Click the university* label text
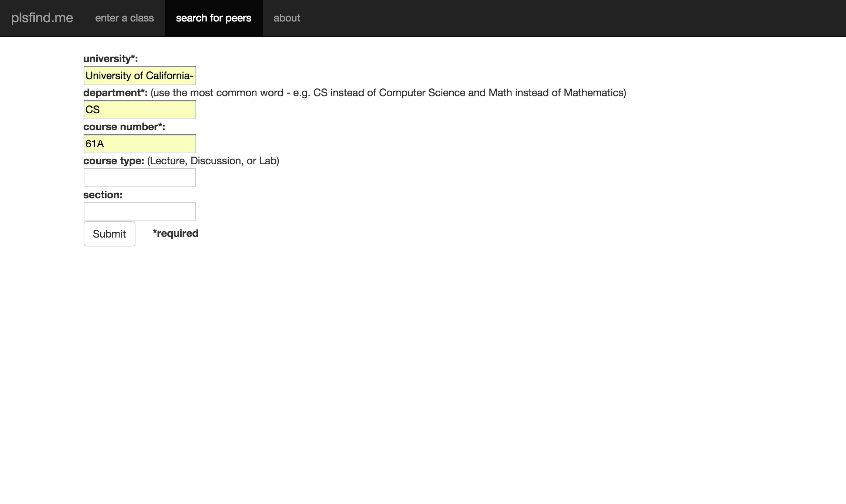 [110, 59]
